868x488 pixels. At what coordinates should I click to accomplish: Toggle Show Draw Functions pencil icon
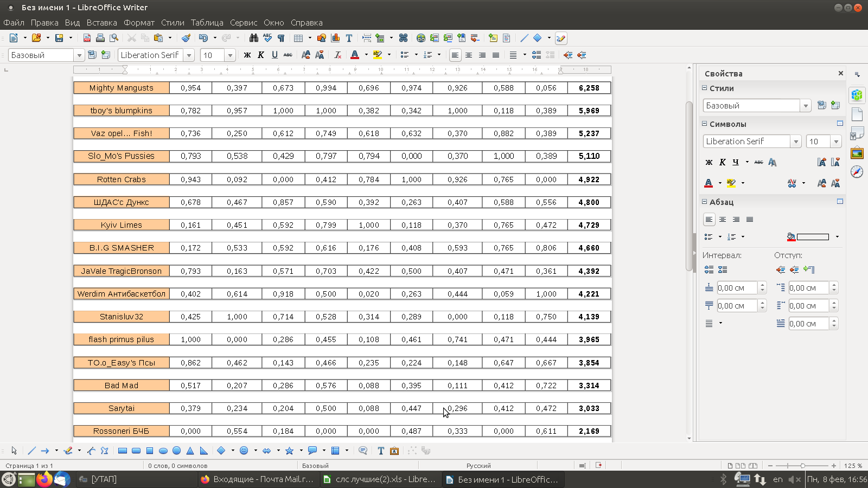pyautogui.click(x=561, y=38)
